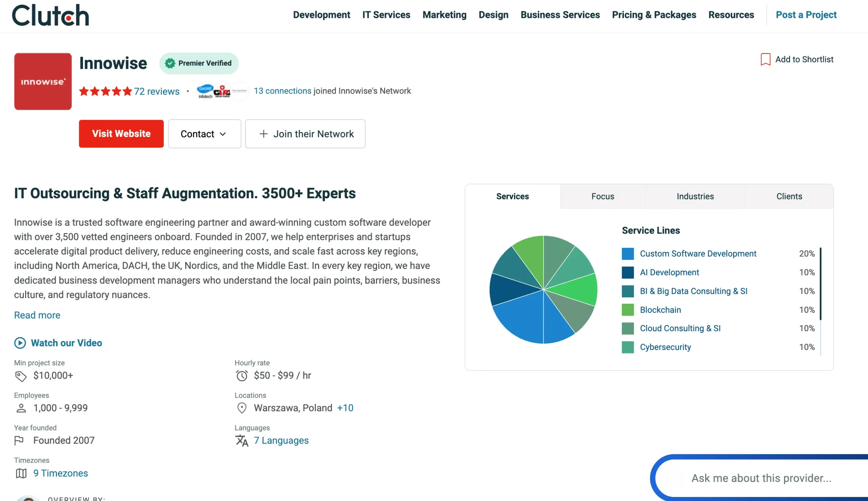Click the Visit Website button
Image resolution: width=868 pixels, height=501 pixels.
(x=121, y=134)
